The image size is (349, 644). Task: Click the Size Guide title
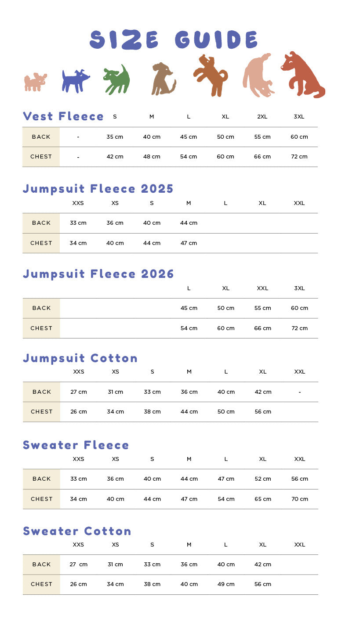tap(174, 40)
